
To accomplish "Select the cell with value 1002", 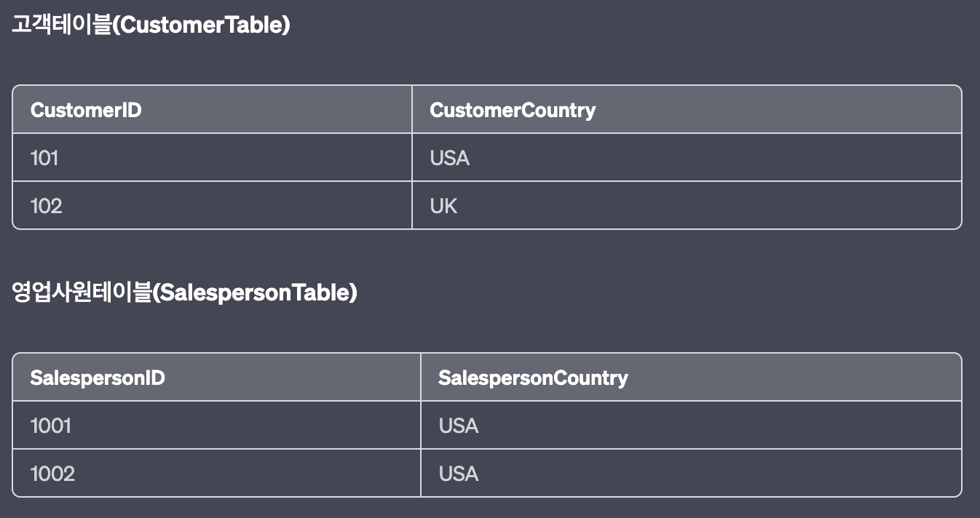I will [x=52, y=474].
